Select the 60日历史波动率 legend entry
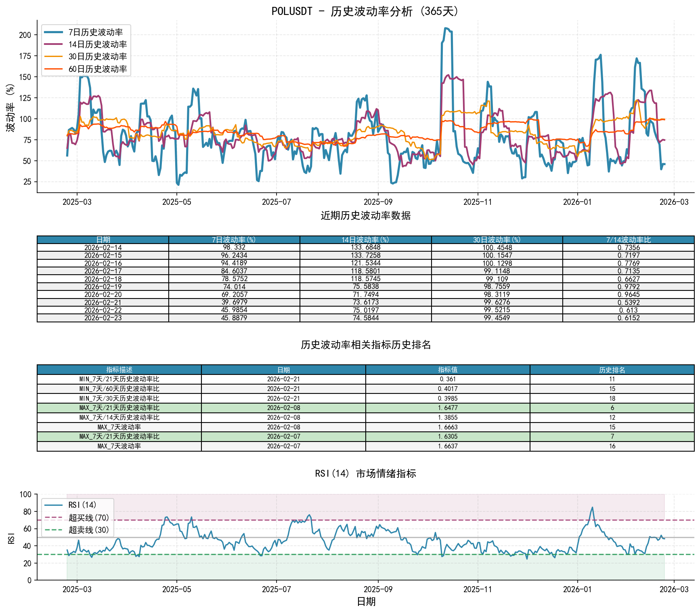 [x=97, y=69]
